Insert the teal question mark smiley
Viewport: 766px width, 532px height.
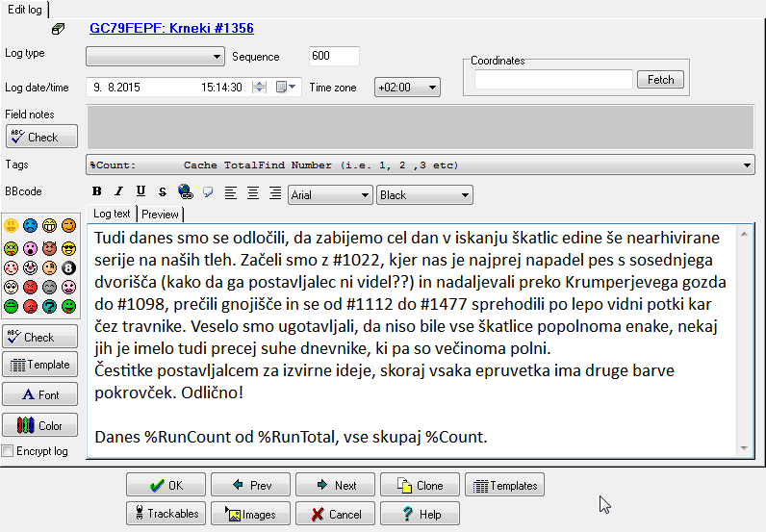tap(49, 306)
